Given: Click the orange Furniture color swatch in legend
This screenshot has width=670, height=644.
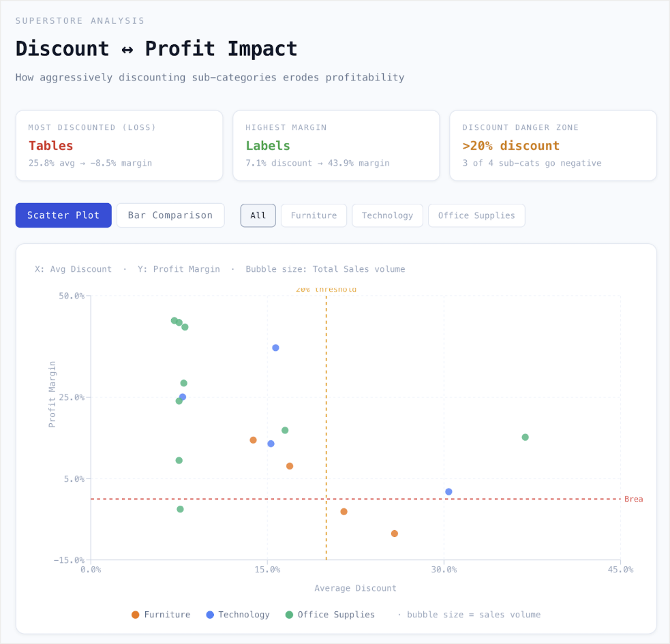Looking at the screenshot, I should (135, 615).
